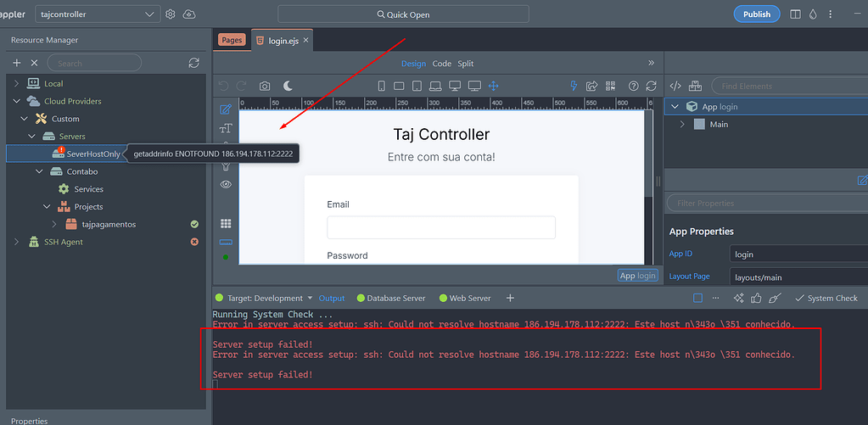Select the text size tool
Screen dimensions: 868x425
(226, 128)
